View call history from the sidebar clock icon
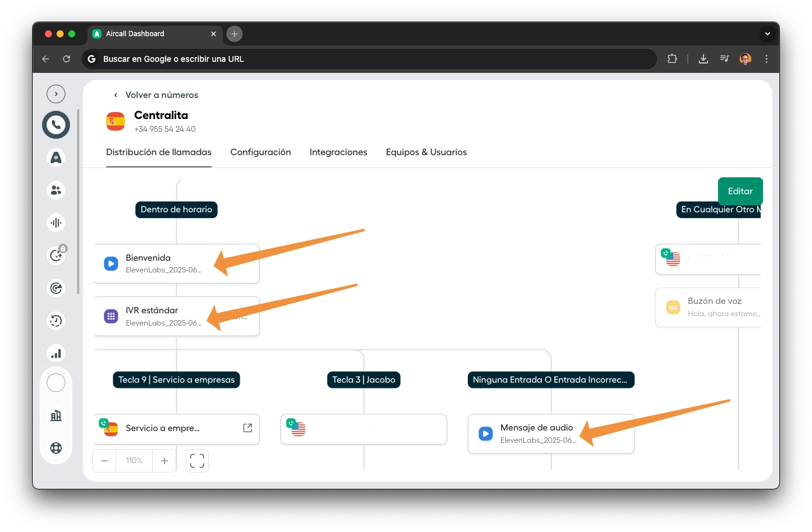 55,320
